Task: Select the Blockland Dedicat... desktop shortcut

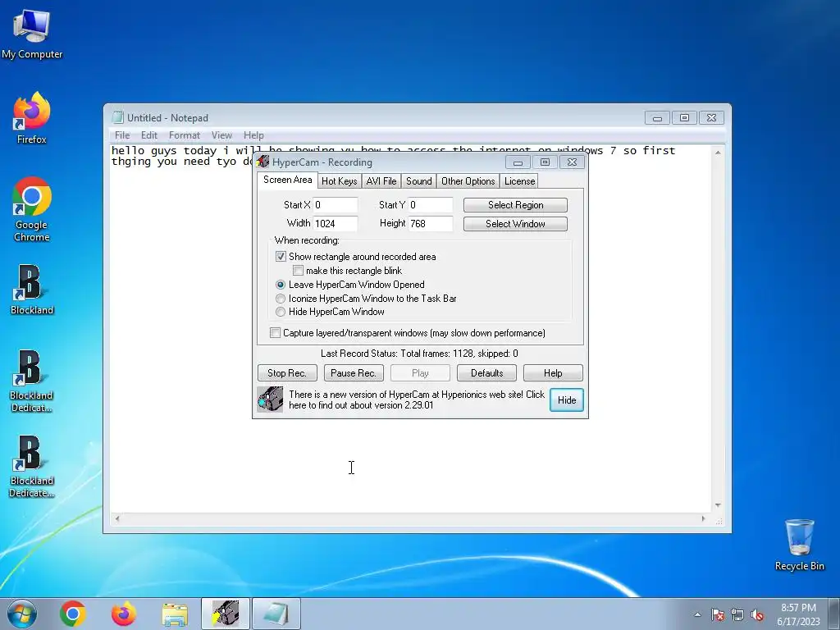Action: tap(32, 381)
